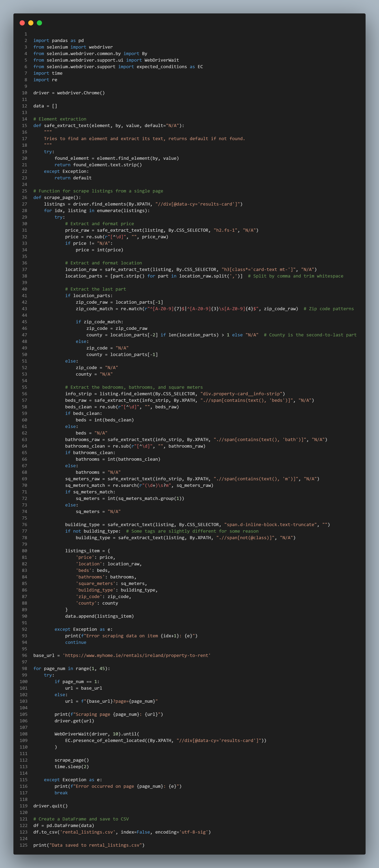Click 'WebDriverWait(driver, 10).until(' line
Screen dimensions: 379x868
[97, 734]
